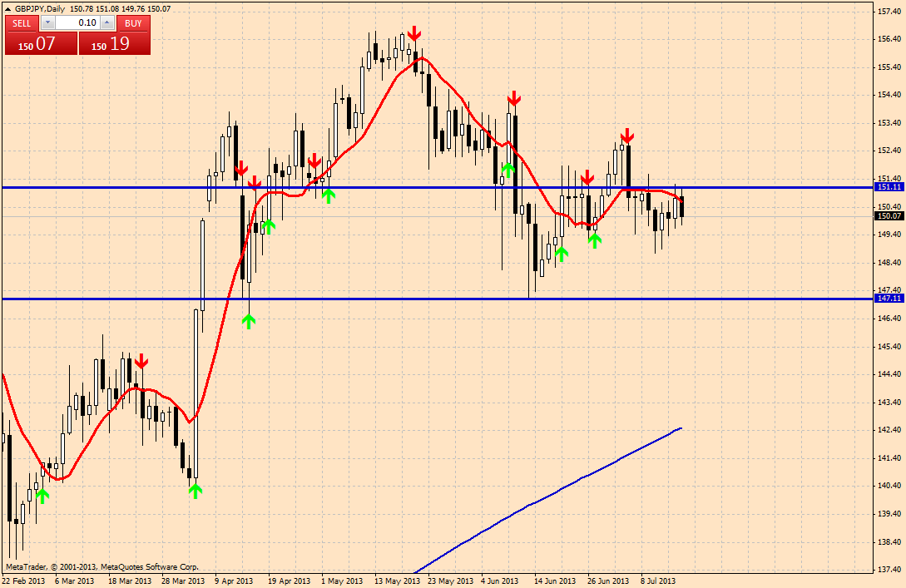
Task: Click the 0.10 volume input field
Action: pos(77,23)
